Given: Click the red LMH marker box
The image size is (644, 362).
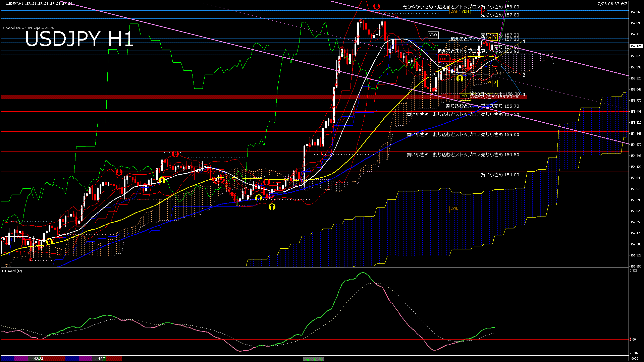Looking at the screenshot, I should click(444, 59).
